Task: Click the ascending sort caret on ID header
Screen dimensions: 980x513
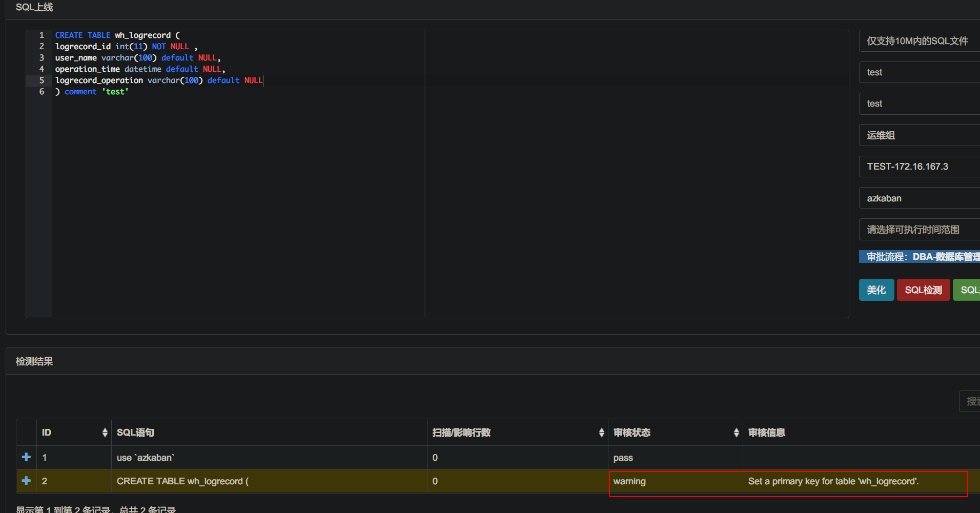Action: [x=105, y=429]
